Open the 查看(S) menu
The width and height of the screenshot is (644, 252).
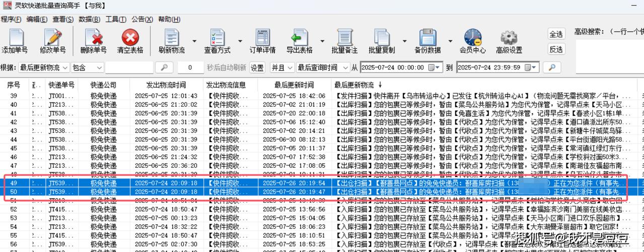point(63,19)
